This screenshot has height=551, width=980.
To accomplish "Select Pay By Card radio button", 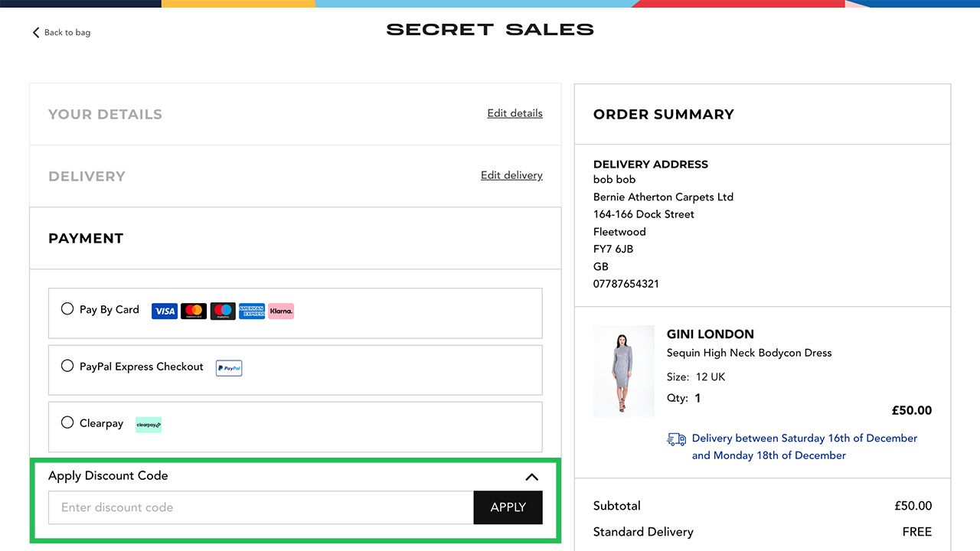I will [x=67, y=309].
